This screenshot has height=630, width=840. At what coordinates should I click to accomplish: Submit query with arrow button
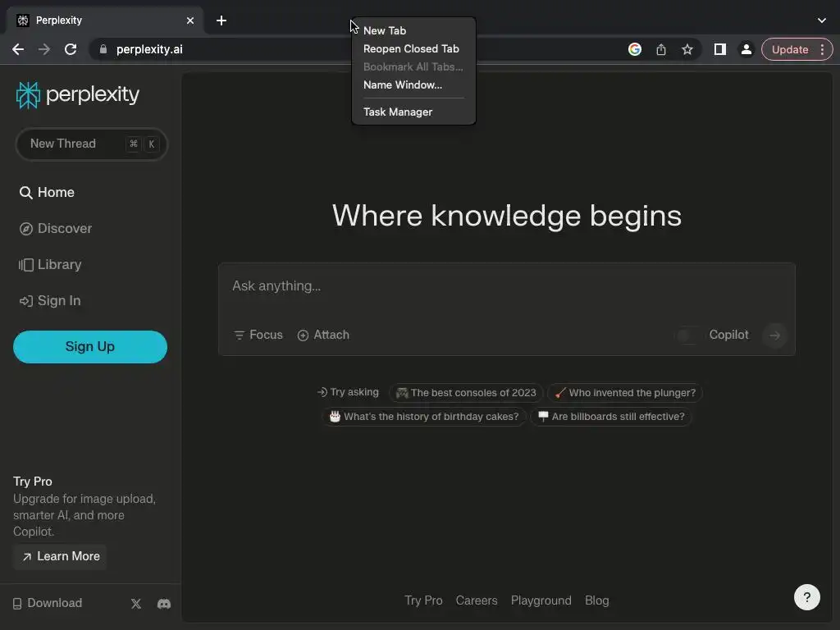[774, 336]
